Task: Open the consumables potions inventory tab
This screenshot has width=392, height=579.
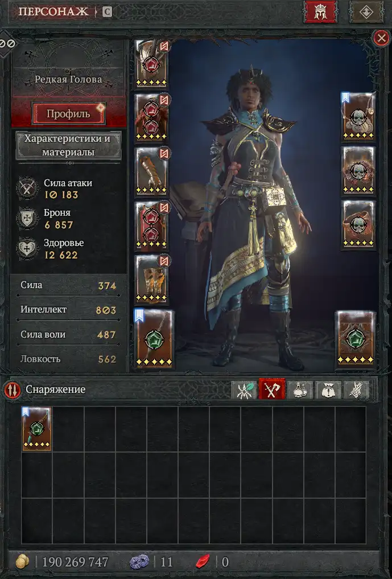Action: [300, 390]
